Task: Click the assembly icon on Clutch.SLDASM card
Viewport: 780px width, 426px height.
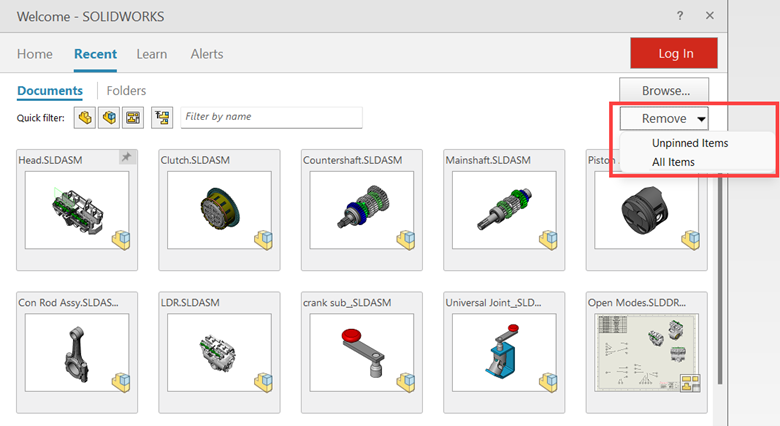Action: tap(263, 240)
